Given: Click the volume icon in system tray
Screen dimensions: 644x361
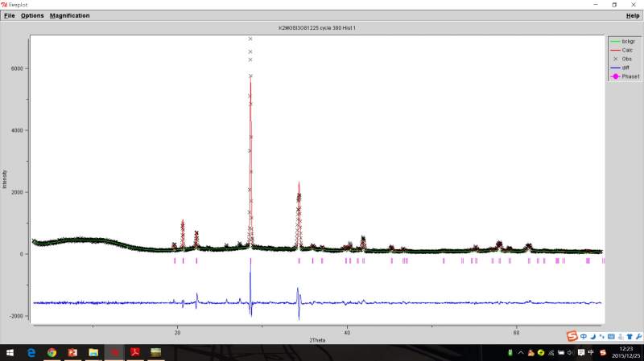Looking at the screenshot, I should (x=571, y=353).
